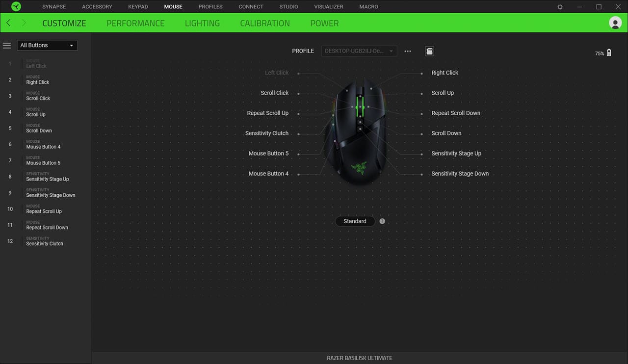Switch to the LIGHTING tab
Screen dimensions: 628x364
202,23
